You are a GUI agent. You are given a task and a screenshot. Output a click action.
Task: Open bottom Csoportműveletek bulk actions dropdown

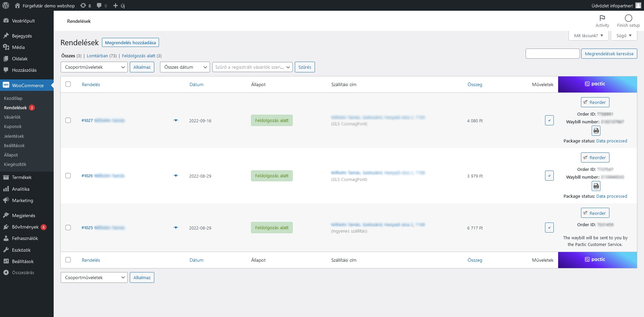[x=94, y=277]
